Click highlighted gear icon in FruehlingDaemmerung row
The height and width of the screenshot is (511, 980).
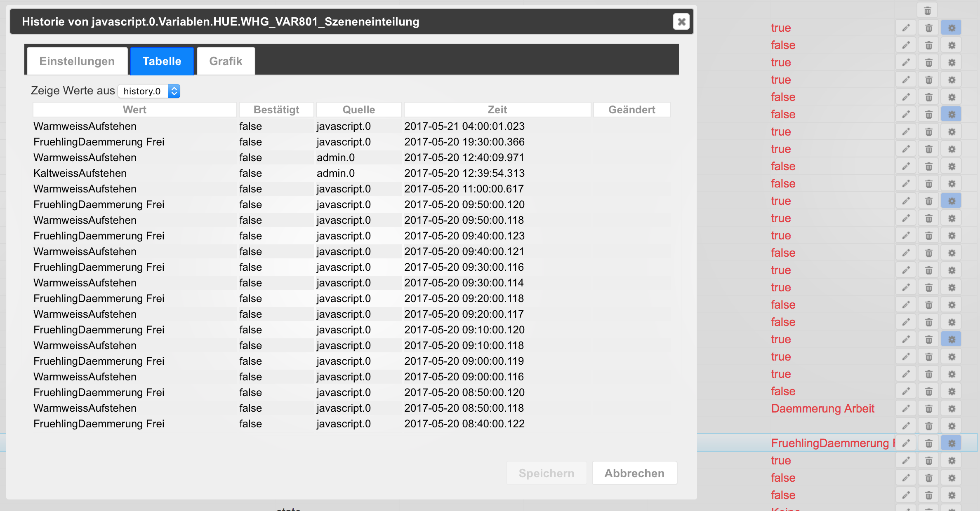(x=952, y=443)
